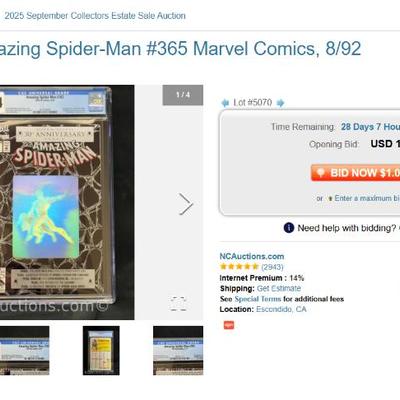Image resolution: width=400 pixels, height=400 pixels.
Task: Select third thumbnail of label close-up
Action: tap(178, 351)
